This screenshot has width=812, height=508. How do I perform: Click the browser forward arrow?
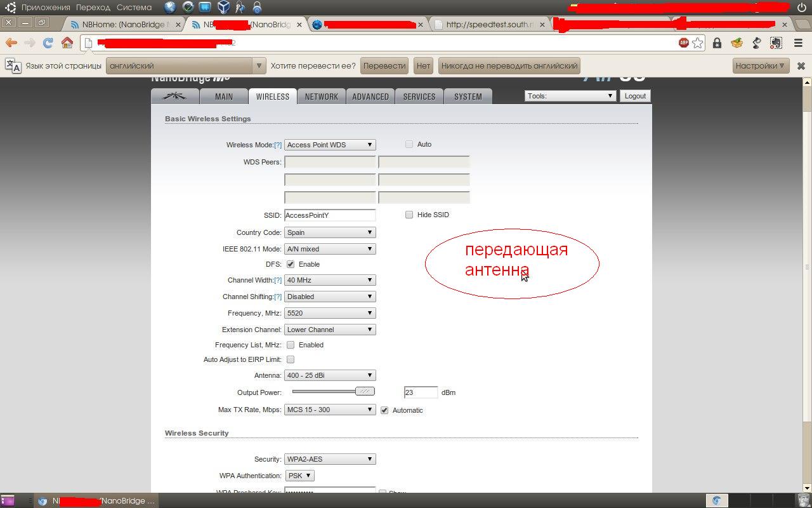[29, 43]
